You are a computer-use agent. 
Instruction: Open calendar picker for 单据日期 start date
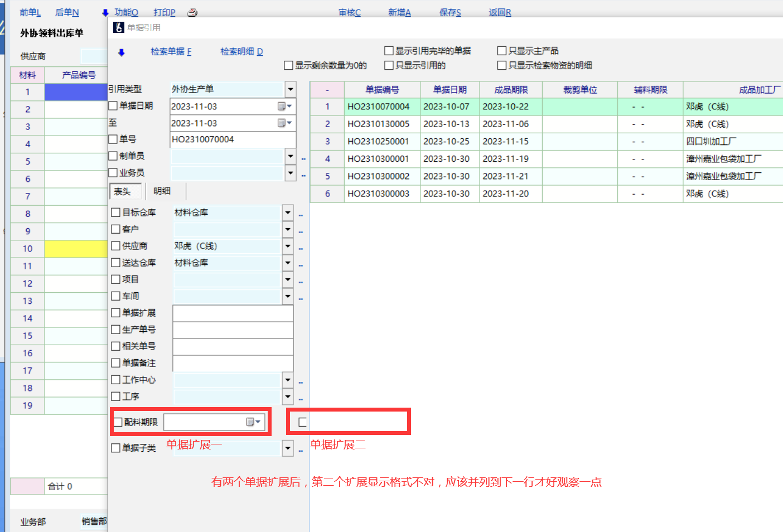tap(284, 106)
